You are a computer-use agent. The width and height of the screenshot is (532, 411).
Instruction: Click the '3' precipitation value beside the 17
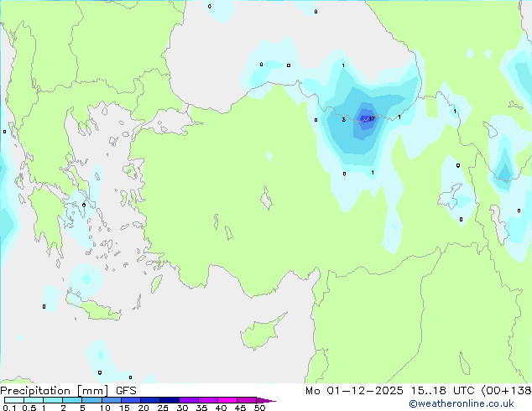click(x=344, y=119)
